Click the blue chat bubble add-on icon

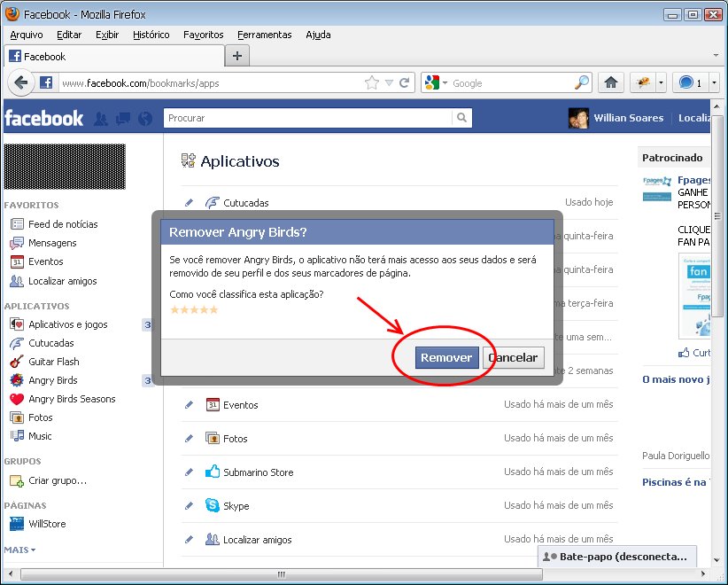click(x=686, y=82)
